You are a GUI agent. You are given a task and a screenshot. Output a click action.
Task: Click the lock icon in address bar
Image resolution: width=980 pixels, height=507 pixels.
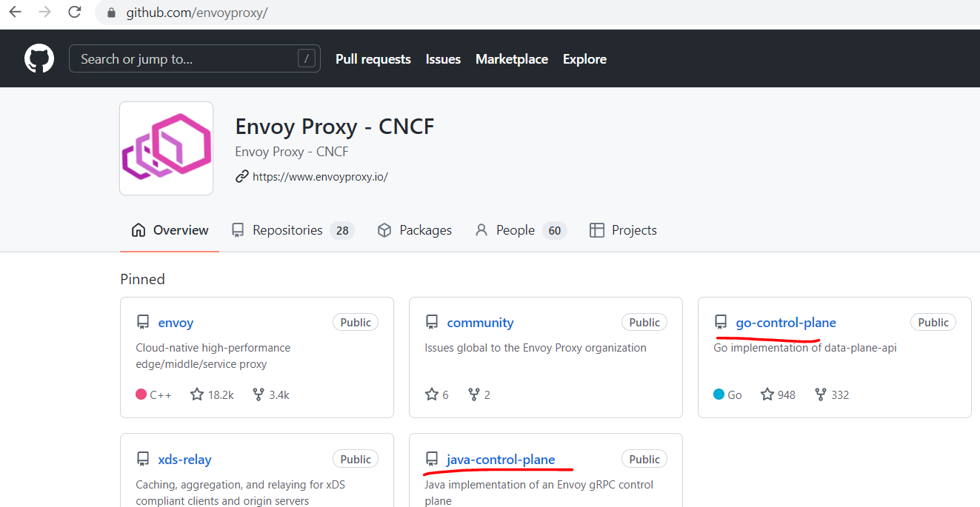[x=112, y=13]
